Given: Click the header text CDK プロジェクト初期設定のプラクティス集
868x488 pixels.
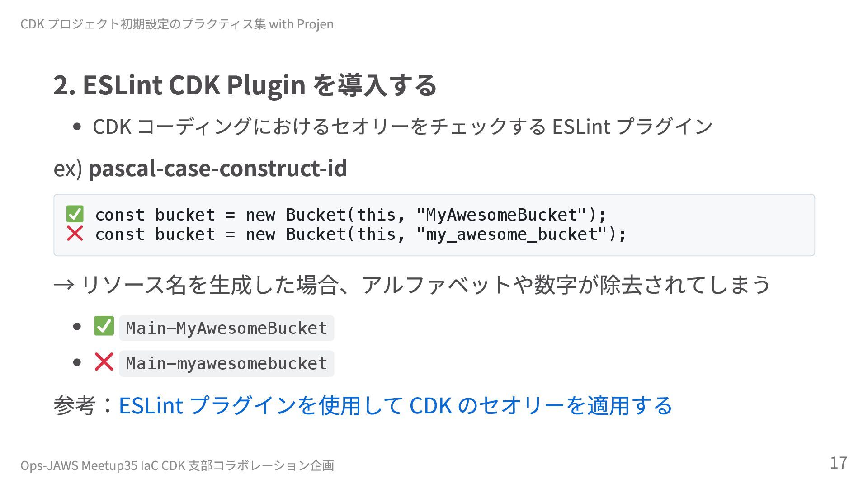Looking at the screenshot, I should tap(143, 23).
